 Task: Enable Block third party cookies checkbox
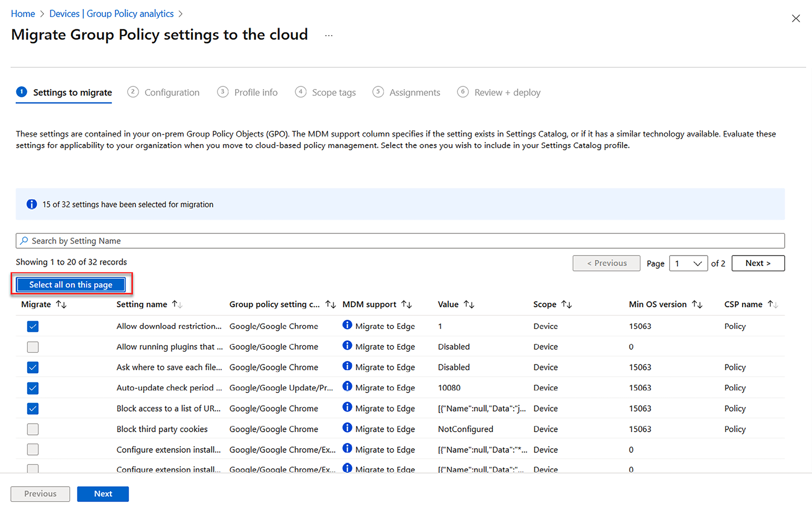tap(33, 430)
